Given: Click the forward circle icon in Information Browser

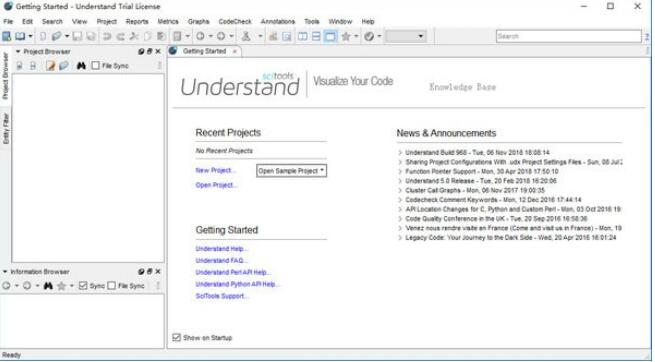Looking at the screenshot, I should point(27,286).
